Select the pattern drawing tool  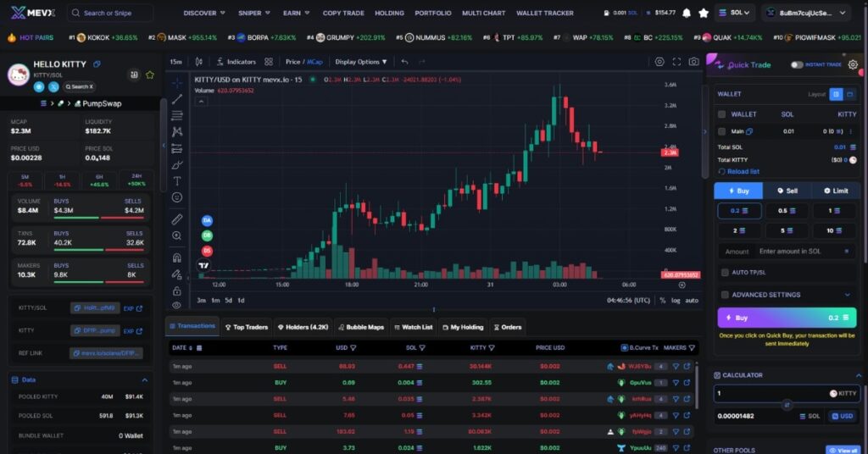176,131
